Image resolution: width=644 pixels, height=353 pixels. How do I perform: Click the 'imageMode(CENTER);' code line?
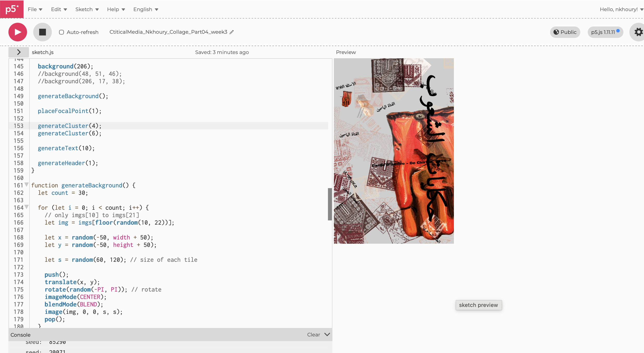tap(75, 297)
